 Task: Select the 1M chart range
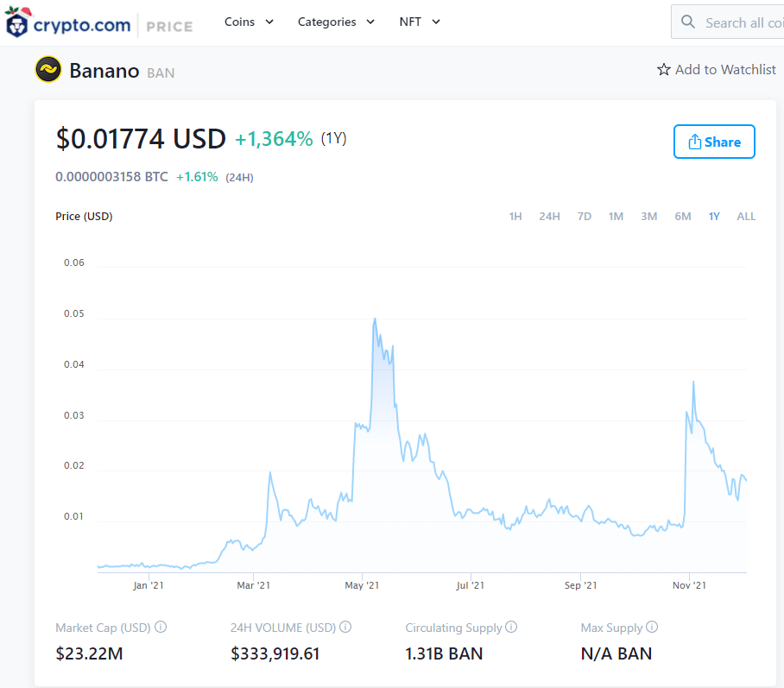coord(616,217)
